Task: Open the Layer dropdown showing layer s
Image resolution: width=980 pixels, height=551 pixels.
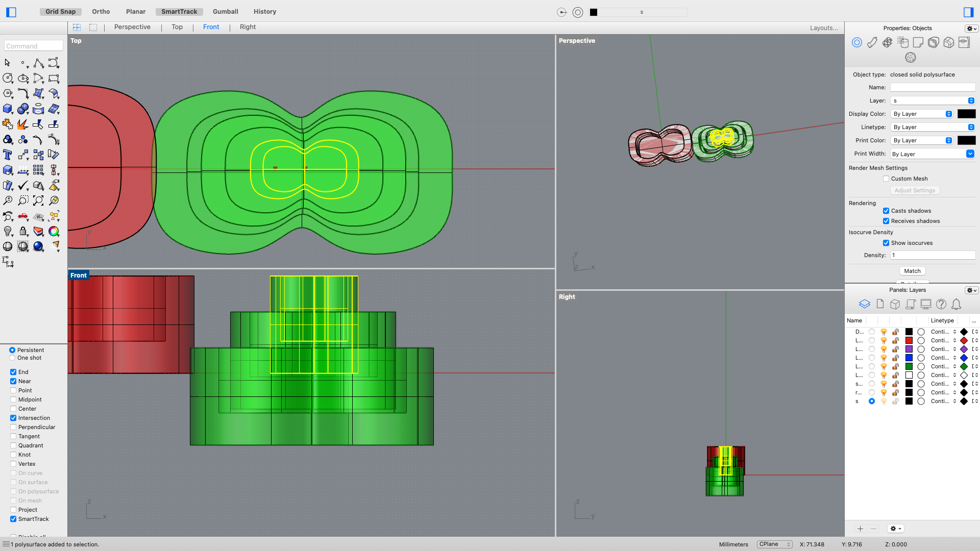Action: pyautogui.click(x=933, y=101)
